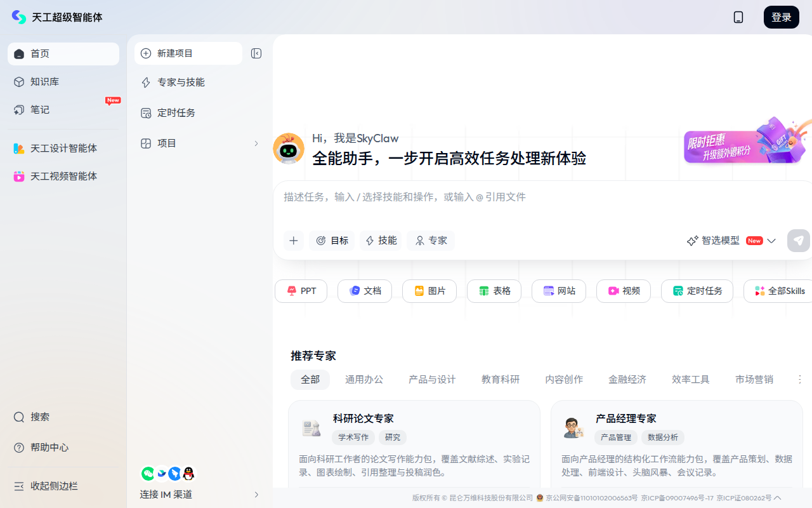812x508 pixels.
Task: Open 专家与技能 panel item
Action: pos(200,83)
